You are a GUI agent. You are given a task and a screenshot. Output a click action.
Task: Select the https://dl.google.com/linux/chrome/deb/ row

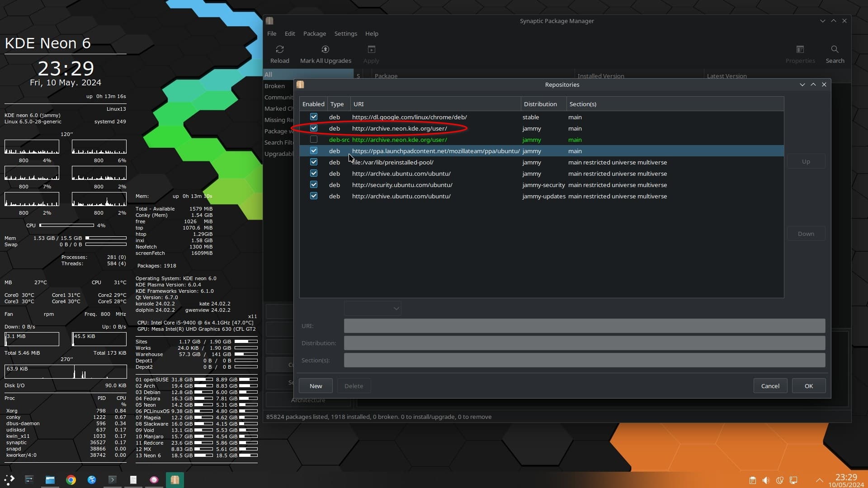click(x=542, y=117)
